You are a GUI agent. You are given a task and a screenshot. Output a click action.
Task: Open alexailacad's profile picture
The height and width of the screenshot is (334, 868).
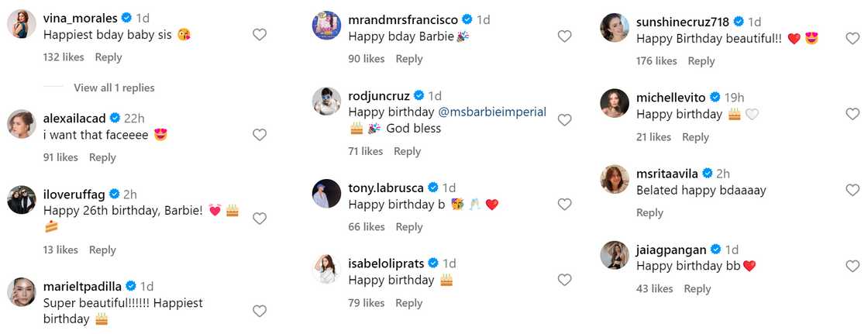tap(22, 124)
